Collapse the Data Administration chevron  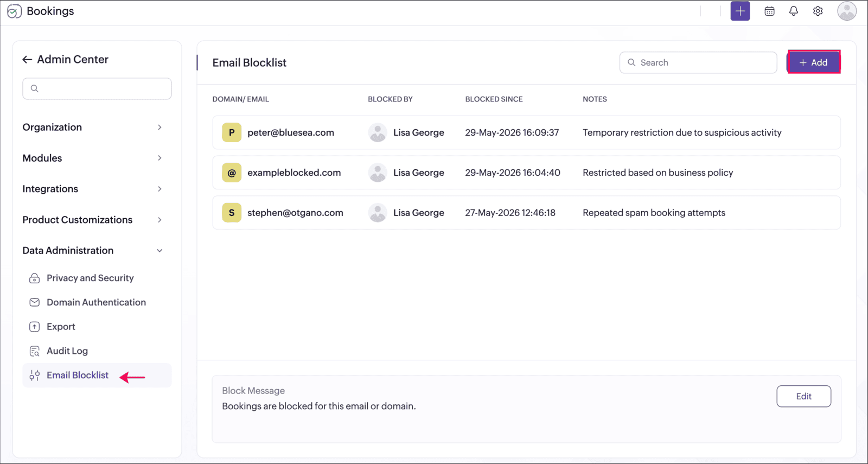click(159, 251)
